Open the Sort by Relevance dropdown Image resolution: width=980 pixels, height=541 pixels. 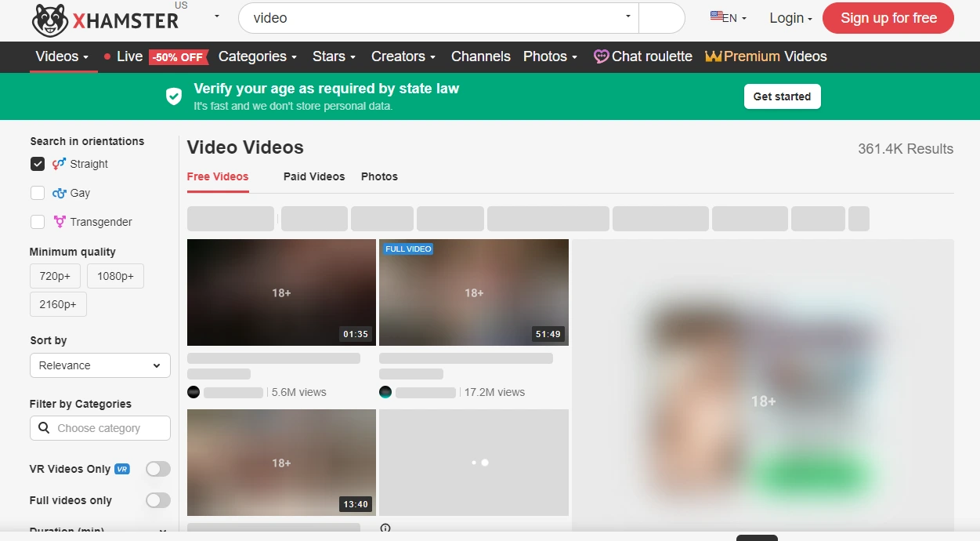tap(99, 365)
